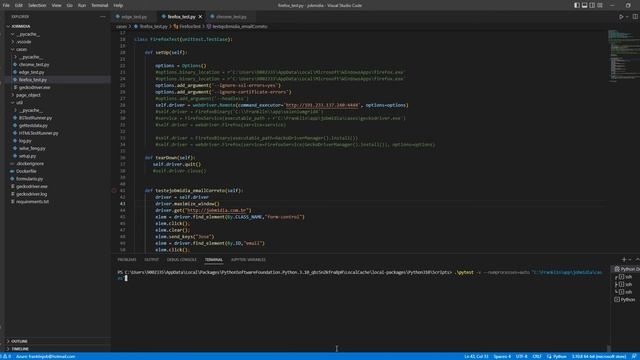
Task: Split the editor right
Action: 636,17
